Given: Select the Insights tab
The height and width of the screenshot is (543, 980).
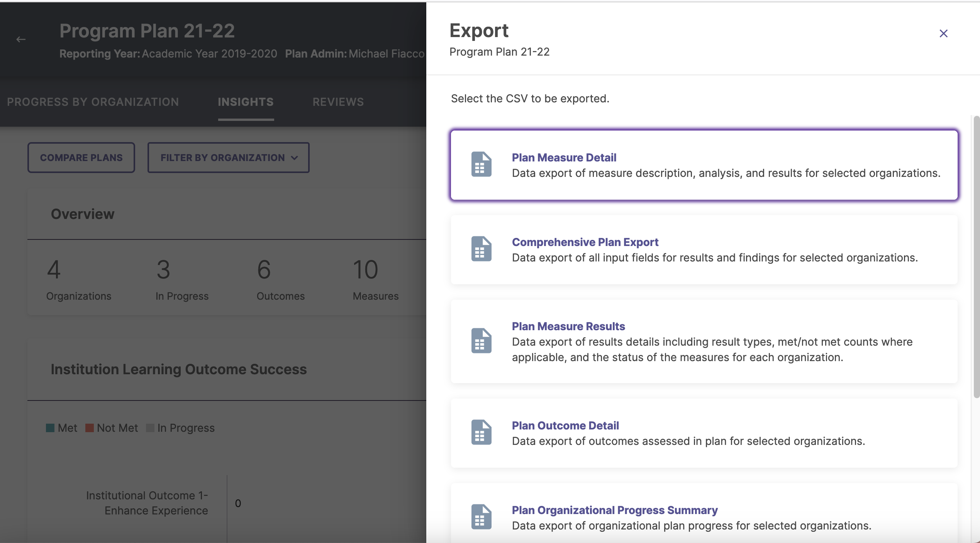Looking at the screenshot, I should (246, 102).
